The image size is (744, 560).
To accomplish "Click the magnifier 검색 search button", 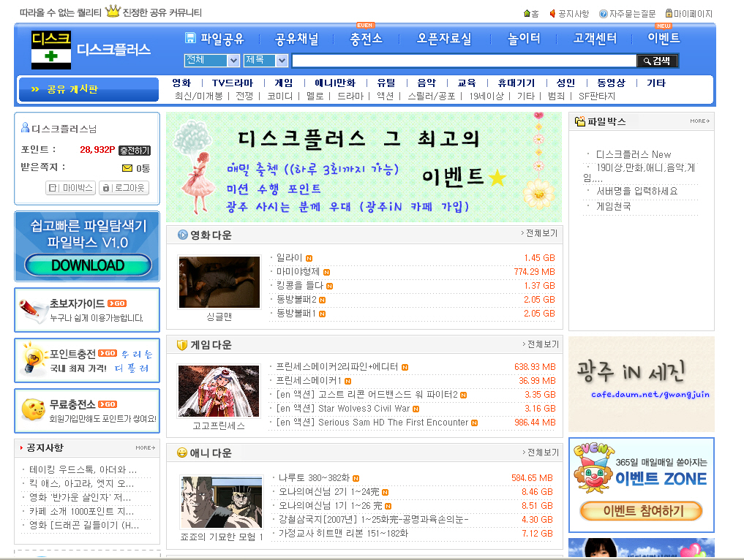I will pyautogui.click(x=657, y=61).
